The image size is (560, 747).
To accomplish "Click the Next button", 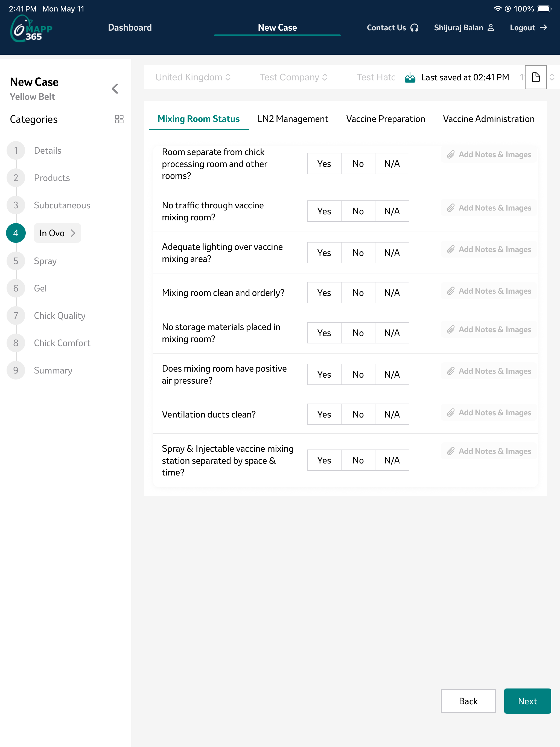I will click(x=527, y=701).
